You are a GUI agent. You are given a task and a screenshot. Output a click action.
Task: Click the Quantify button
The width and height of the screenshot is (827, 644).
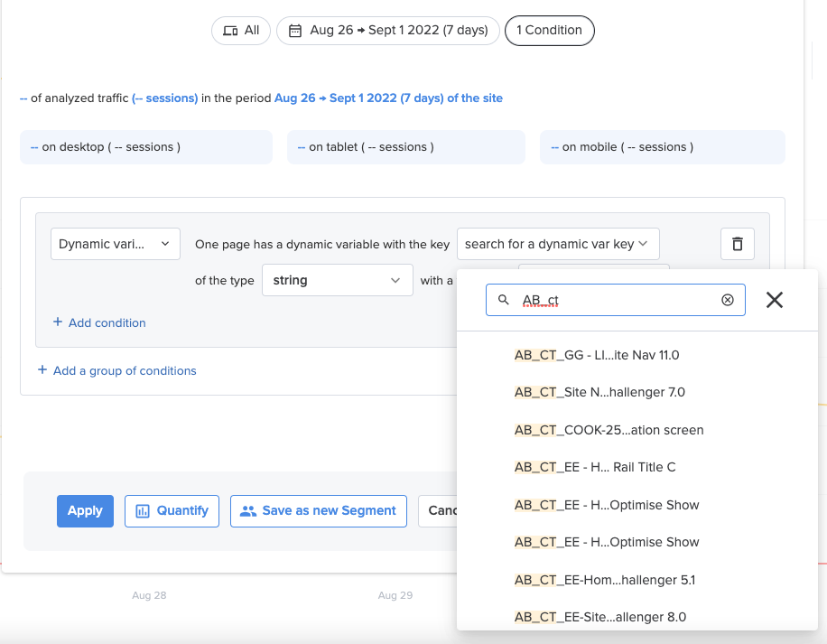pos(172,511)
